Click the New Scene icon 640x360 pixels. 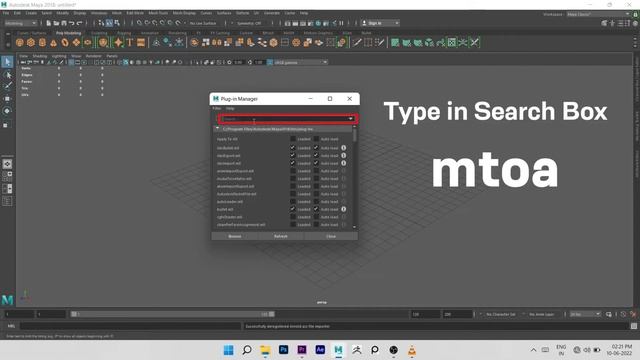[49, 23]
